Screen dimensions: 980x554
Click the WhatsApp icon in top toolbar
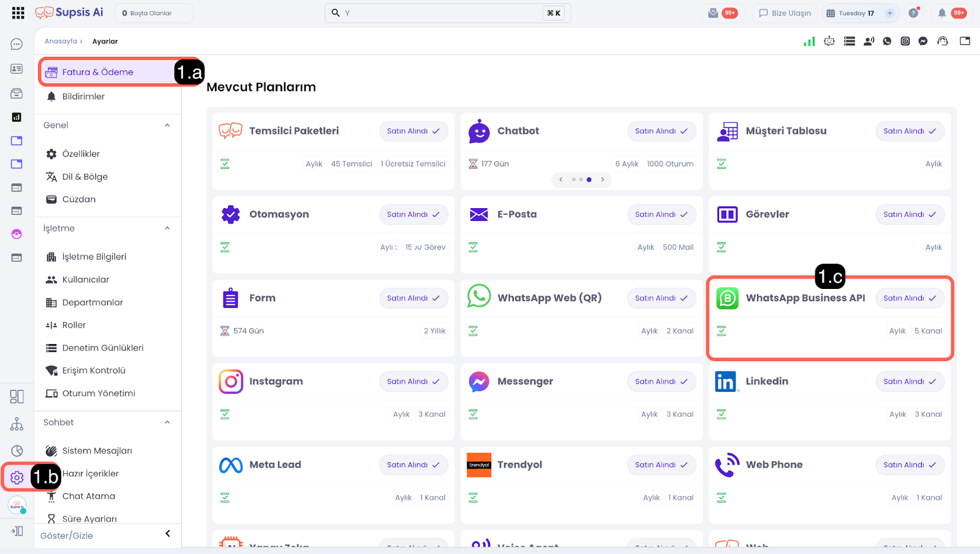887,42
